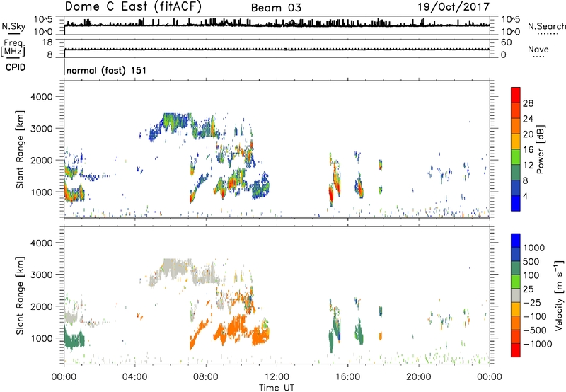Image resolution: width=566 pixels, height=392 pixels.
Task: Click the "N.Search" legend label
Action: click(x=546, y=26)
